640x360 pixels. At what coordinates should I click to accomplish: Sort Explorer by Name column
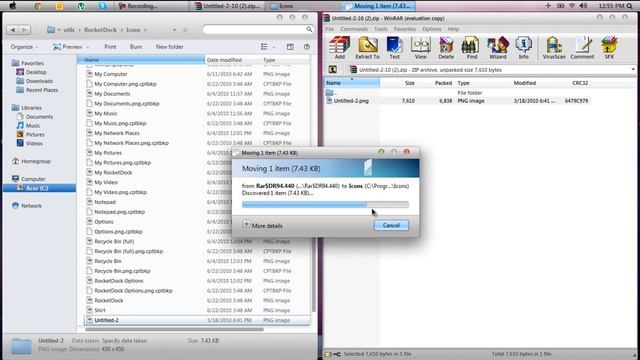[x=141, y=60]
